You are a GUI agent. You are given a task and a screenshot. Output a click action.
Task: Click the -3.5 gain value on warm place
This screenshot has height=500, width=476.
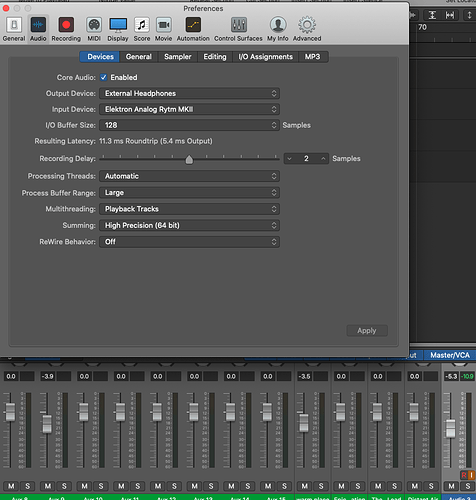tap(304, 376)
